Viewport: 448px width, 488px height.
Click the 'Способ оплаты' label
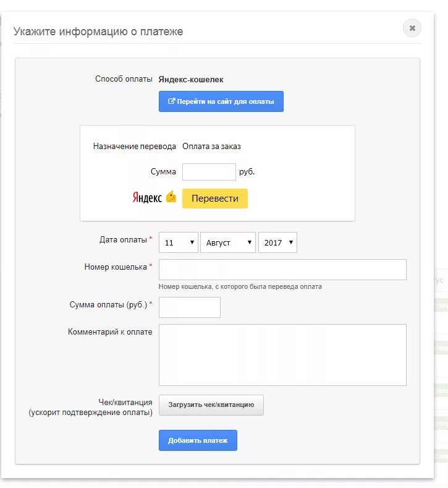click(124, 79)
